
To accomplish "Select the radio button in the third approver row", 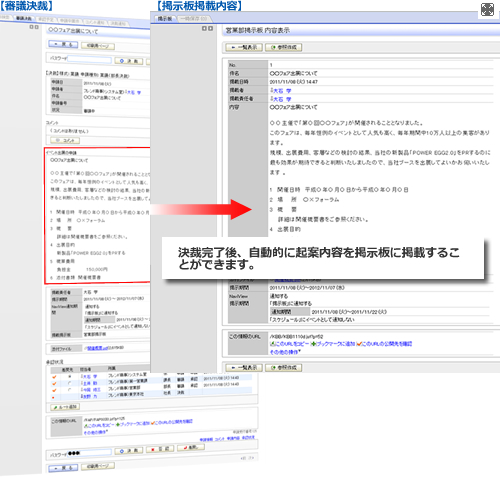I will tap(70, 390).
